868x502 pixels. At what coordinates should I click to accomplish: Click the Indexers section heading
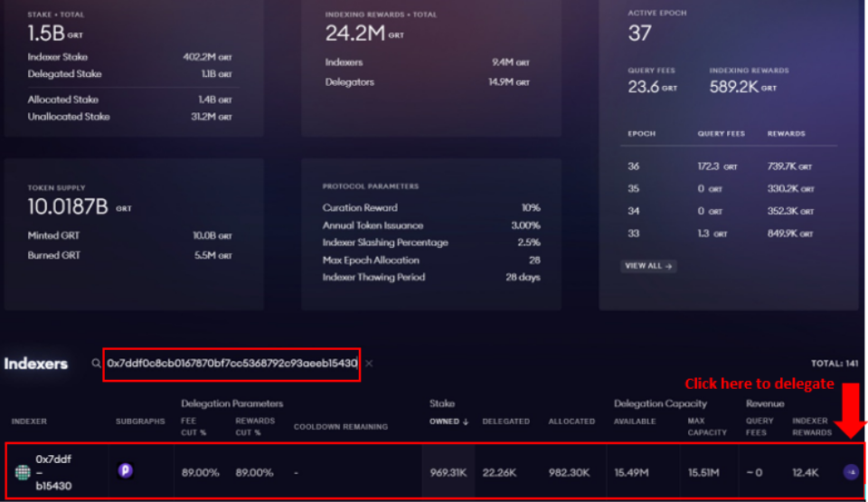tap(36, 364)
